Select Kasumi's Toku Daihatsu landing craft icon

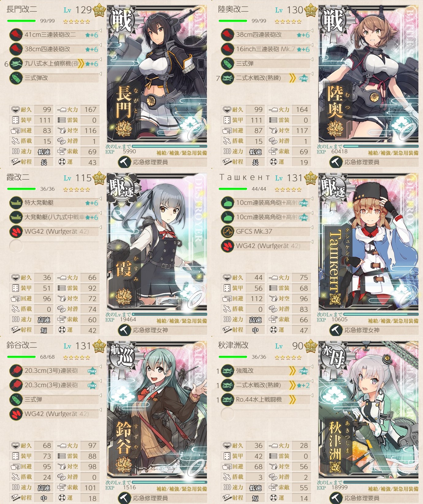[16, 203]
